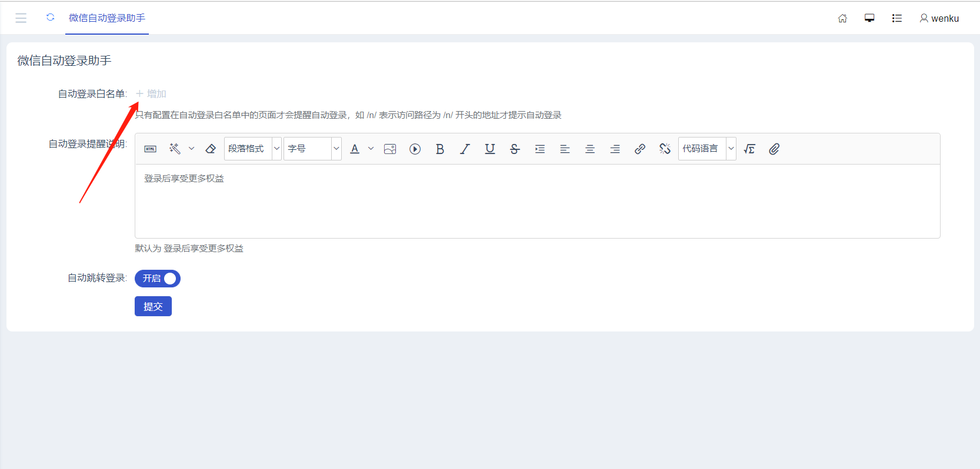Toggle bold formatting
Viewport: 980px width, 469px height.
tap(440, 149)
